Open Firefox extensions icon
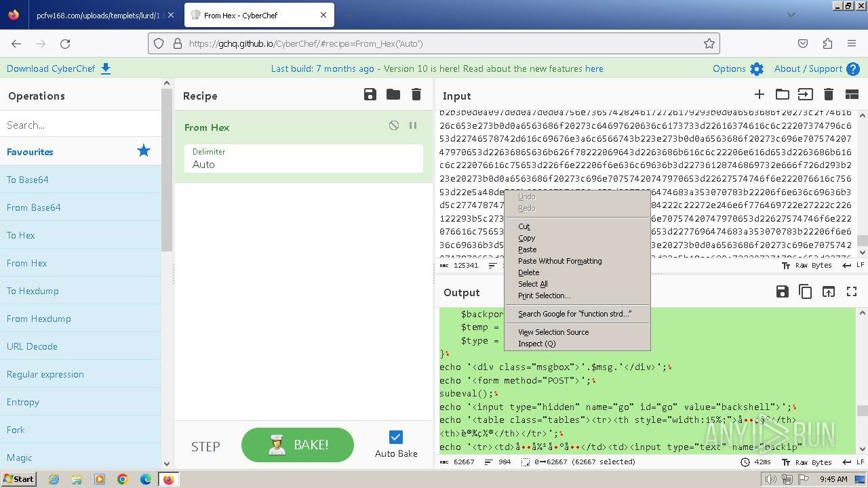Screen dimensions: 868x488 pos(827,43)
